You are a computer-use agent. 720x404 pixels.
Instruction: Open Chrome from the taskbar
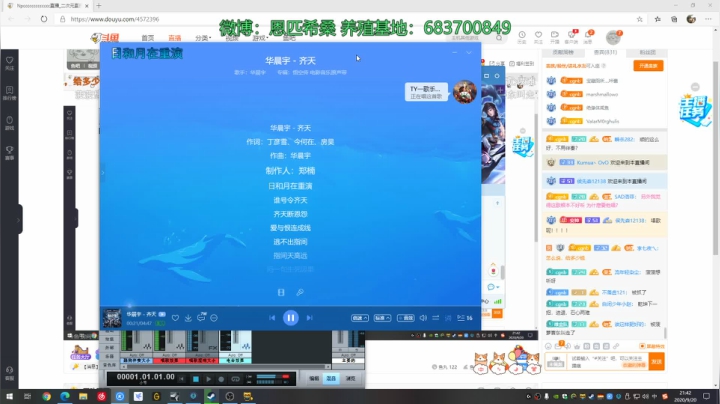point(46,396)
